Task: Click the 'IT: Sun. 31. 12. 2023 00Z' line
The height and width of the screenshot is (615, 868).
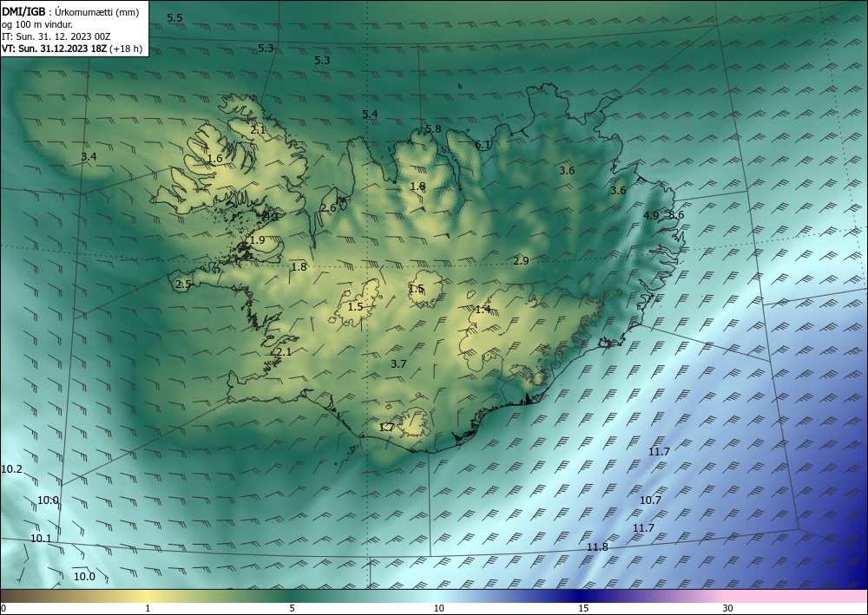Action: pyautogui.click(x=56, y=36)
